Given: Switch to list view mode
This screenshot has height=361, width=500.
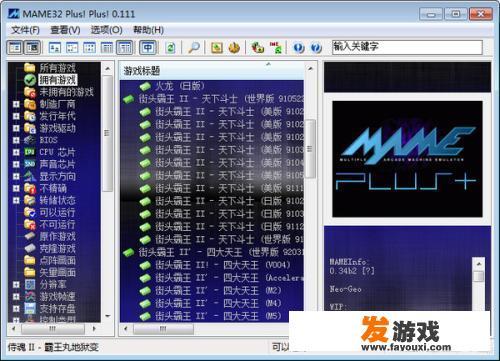Looking at the screenshot, I should point(90,48).
